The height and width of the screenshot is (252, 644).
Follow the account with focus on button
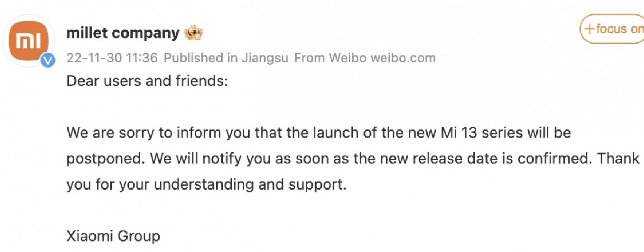coord(612,29)
